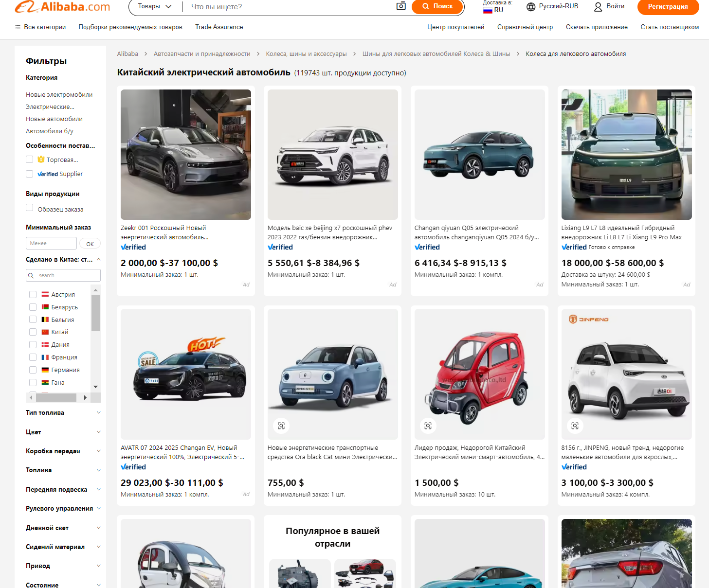Viewport: 709px width, 588px height.
Task: Click the magnifier icon in country search box
Action: (31, 275)
